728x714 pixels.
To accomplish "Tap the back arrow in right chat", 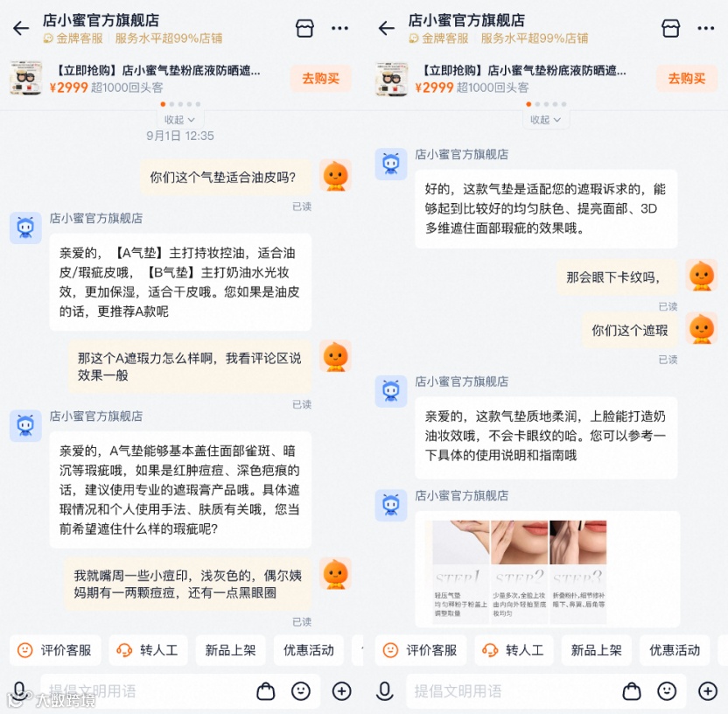I will [386, 28].
